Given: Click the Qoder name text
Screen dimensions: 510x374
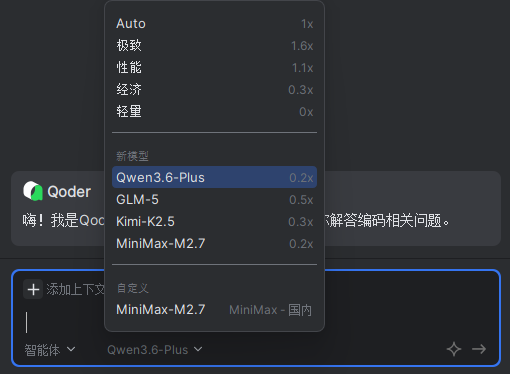Looking at the screenshot, I should click(x=69, y=191).
